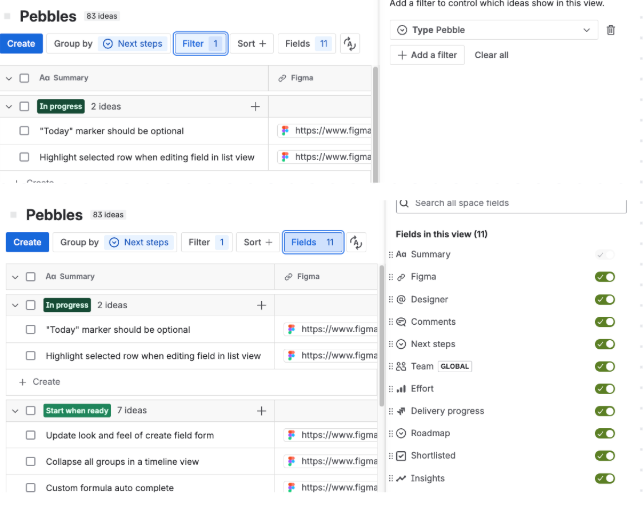Open bottom Group by Next steps selector
643x506 pixels.
(114, 242)
